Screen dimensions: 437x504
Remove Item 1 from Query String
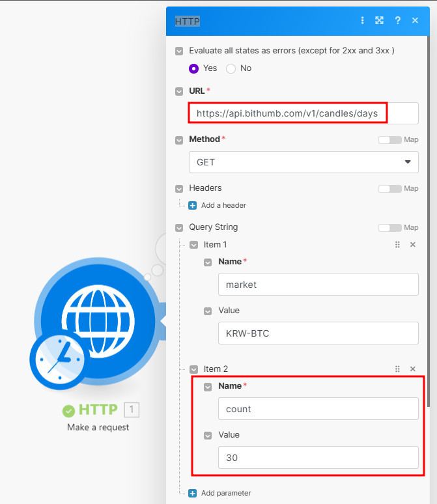click(x=412, y=245)
